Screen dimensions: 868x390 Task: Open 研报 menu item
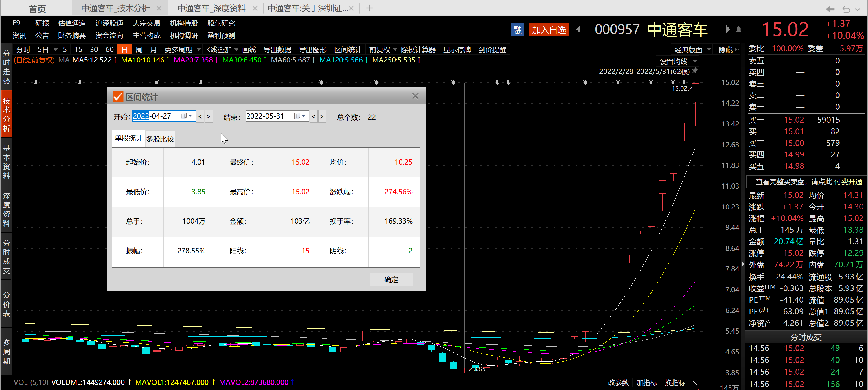42,23
